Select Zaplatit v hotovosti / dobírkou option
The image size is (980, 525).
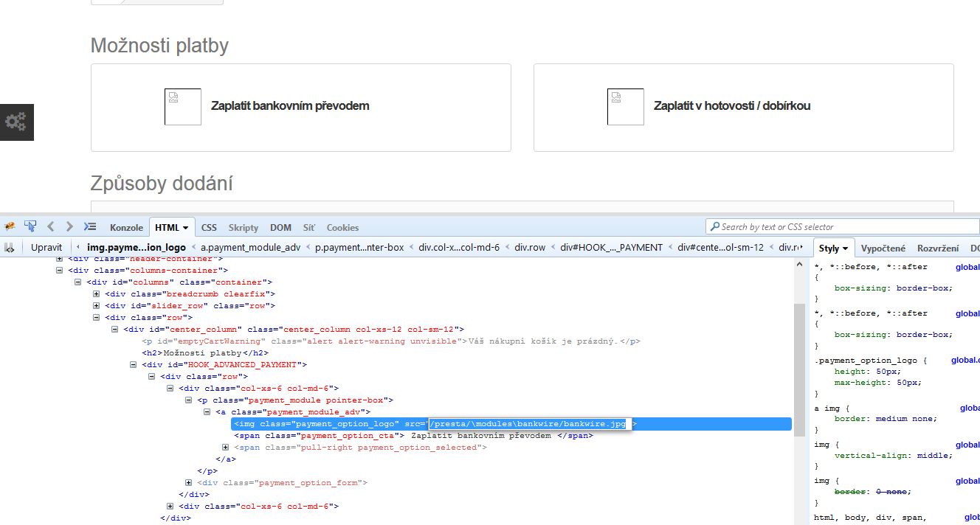click(744, 108)
